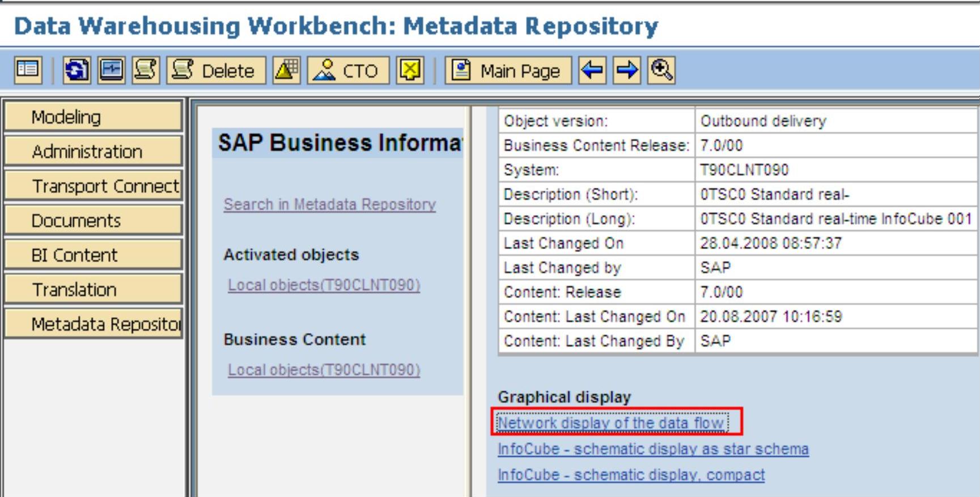Viewport: 980px width, 497px height.
Task: Open Network display of the data flow
Action: tap(612, 423)
